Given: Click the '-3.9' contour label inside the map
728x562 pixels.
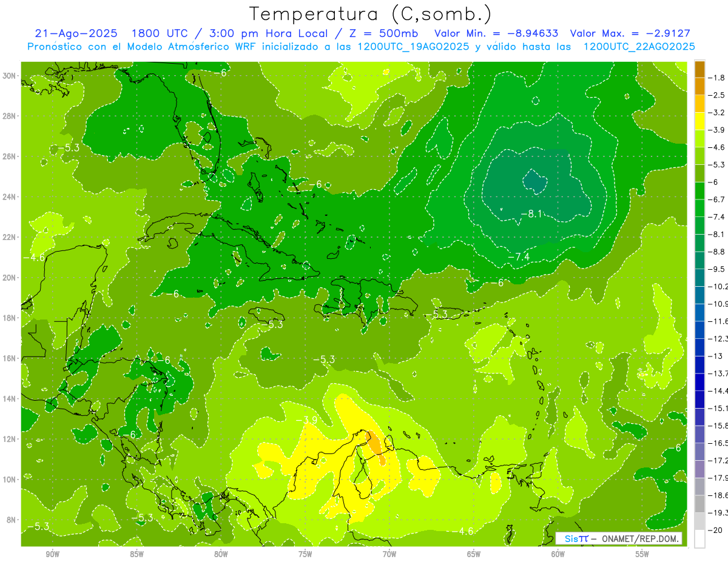Looking at the screenshot, I should (x=307, y=420).
